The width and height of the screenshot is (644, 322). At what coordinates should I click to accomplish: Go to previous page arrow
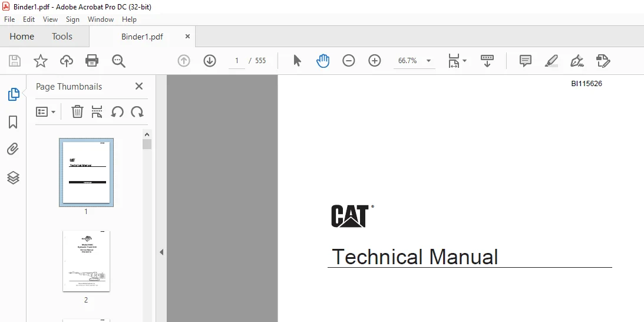click(x=184, y=61)
